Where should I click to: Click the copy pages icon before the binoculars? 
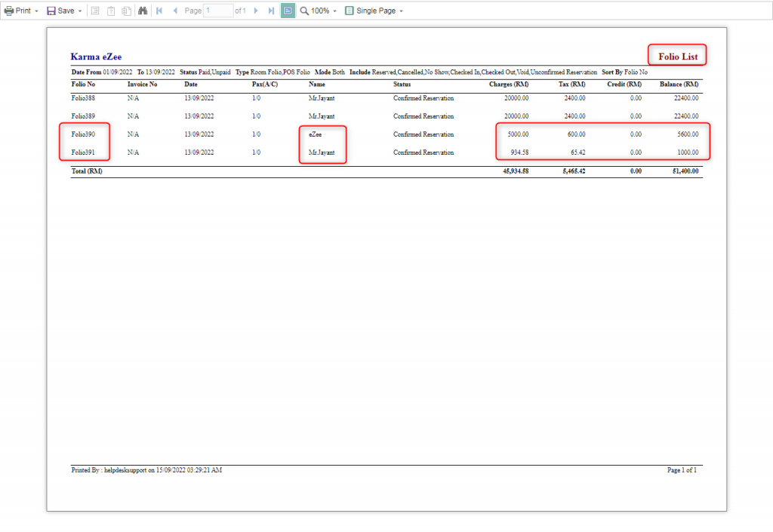(127, 11)
